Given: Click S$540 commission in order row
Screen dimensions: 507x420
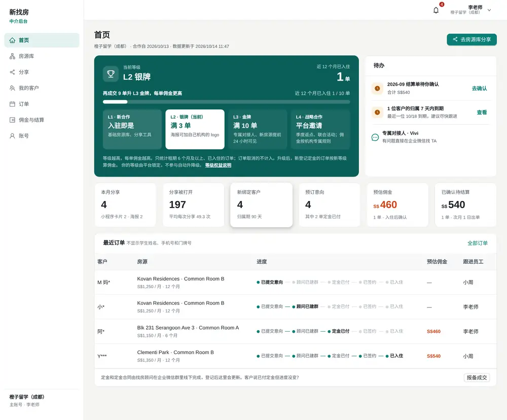Looking at the screenshot, I should pyautogui.click(x=433, y=356).
